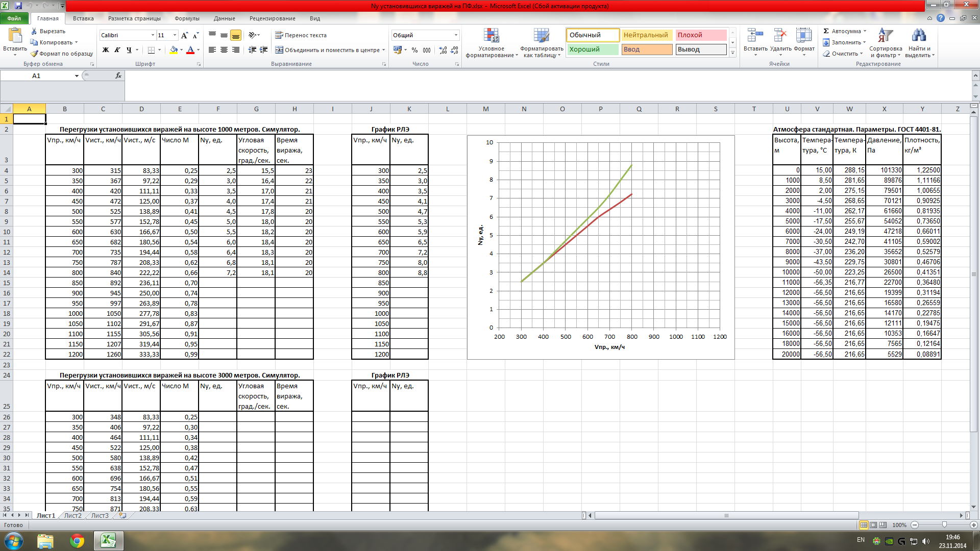Click the Format Painter brush icon

[34, 54]
